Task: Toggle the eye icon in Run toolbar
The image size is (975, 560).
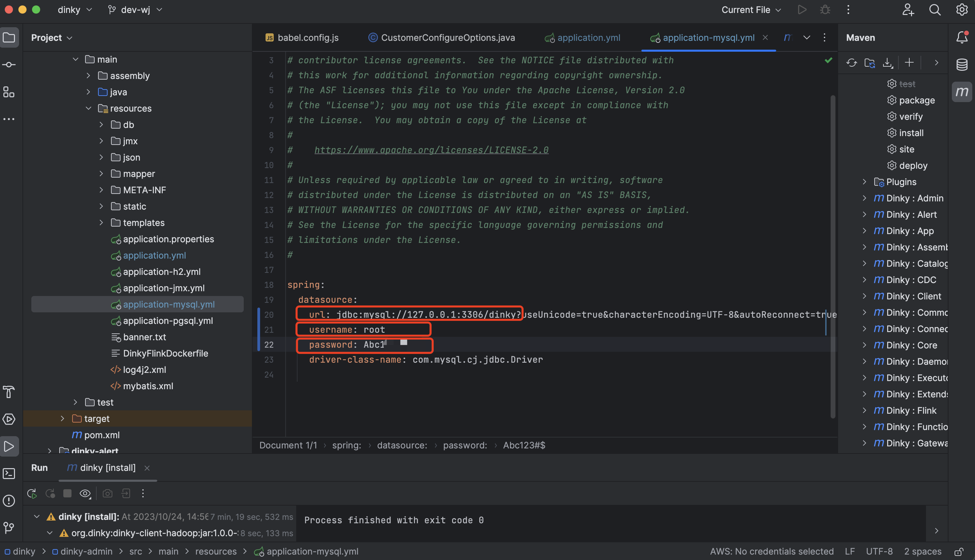Action: [x=85, y=493]
